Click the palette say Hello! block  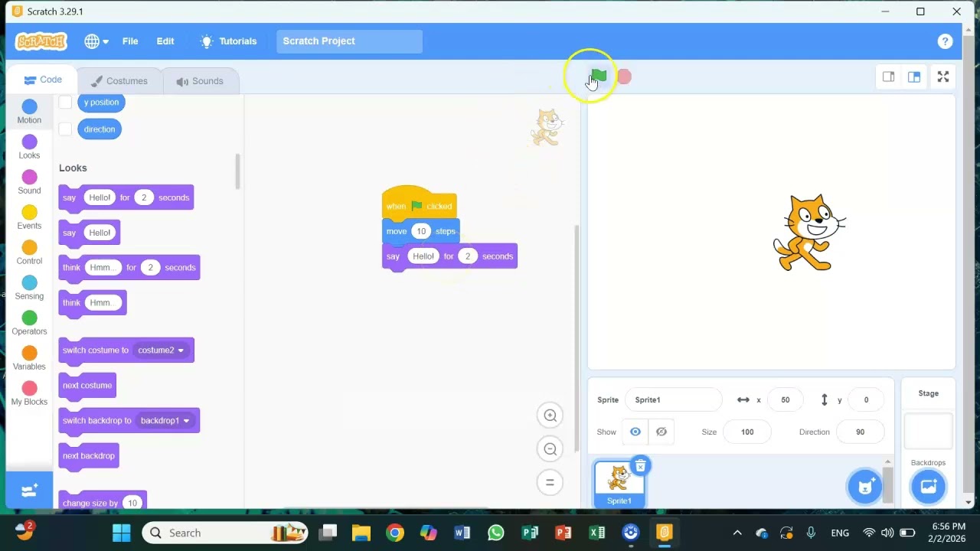pos(89,233)
